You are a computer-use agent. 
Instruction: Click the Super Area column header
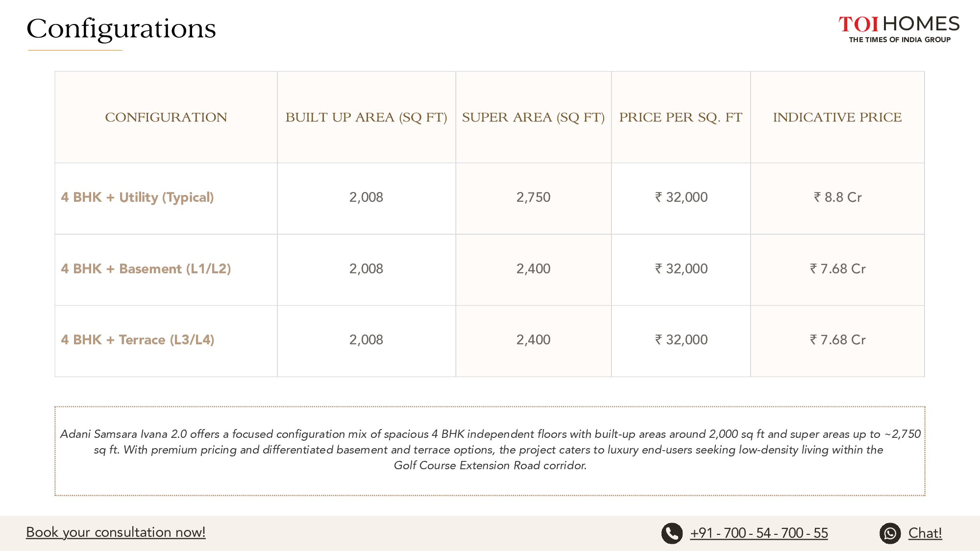tap(533, 118)
